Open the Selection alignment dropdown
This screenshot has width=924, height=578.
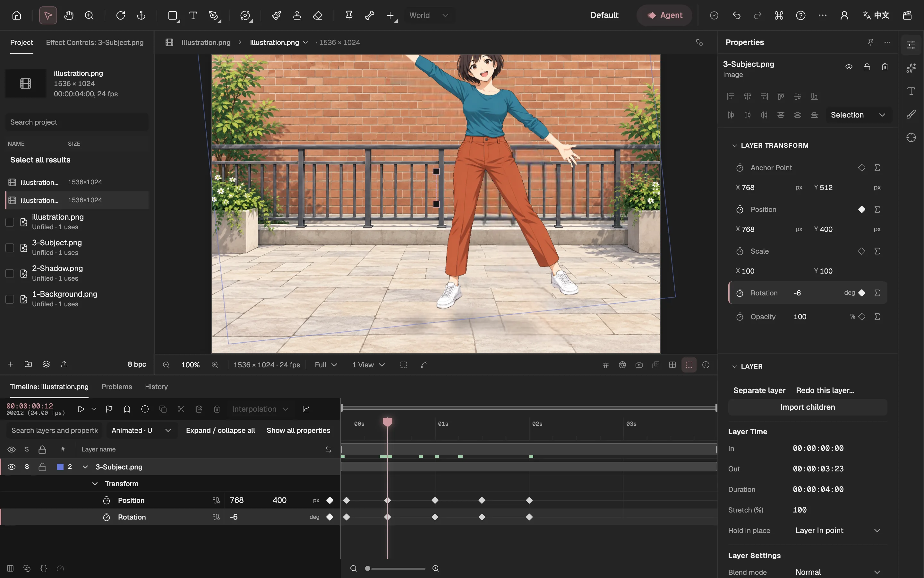[x=858, y=115]
